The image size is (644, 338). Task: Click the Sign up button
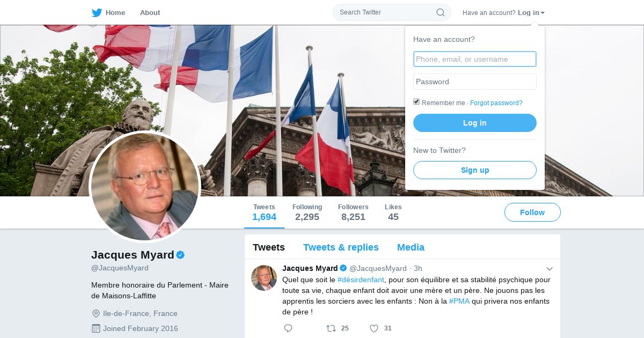(475, 170)
